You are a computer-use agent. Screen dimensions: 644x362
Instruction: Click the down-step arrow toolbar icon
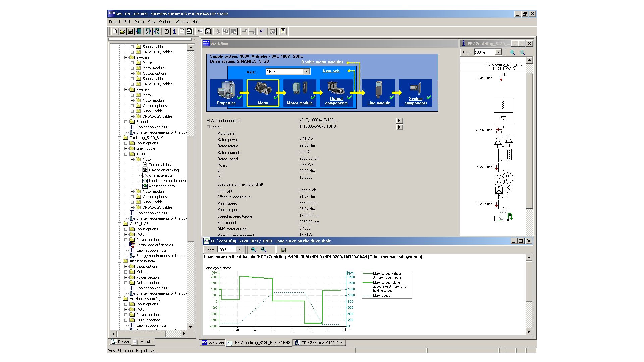point(252,32)
